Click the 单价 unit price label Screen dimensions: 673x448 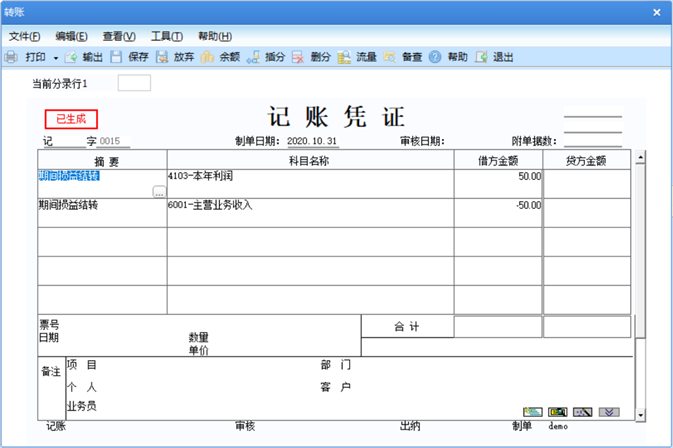(x=198, y=350)
